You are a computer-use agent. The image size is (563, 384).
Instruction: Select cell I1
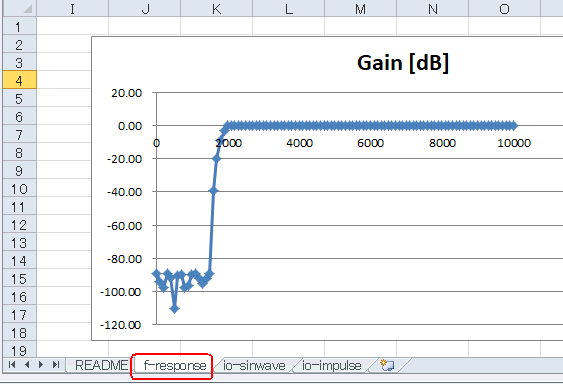coord(73,26)
